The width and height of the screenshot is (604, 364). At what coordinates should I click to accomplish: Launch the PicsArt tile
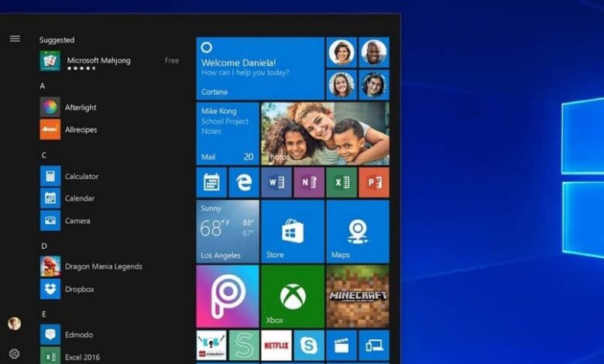[228, 297]
